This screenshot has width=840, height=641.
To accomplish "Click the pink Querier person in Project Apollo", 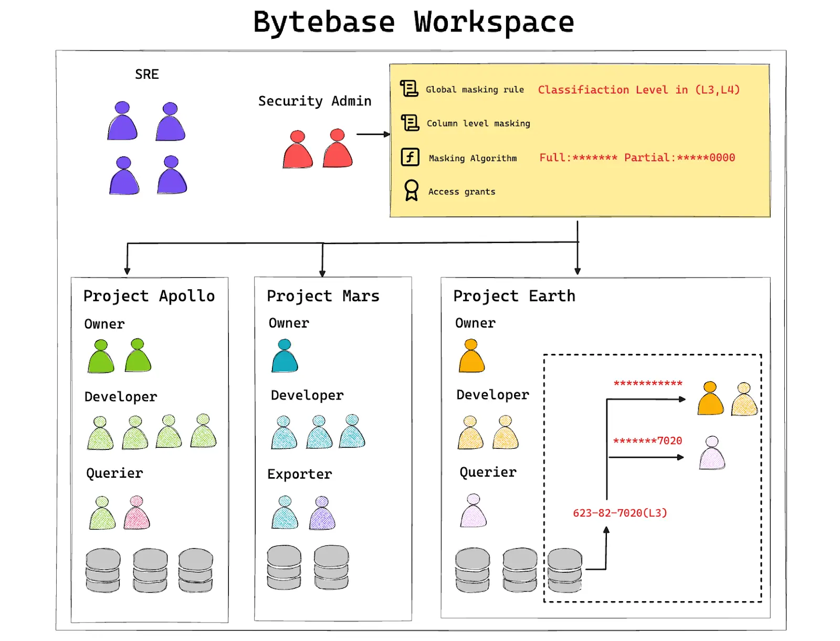I will tap(137, 512).
